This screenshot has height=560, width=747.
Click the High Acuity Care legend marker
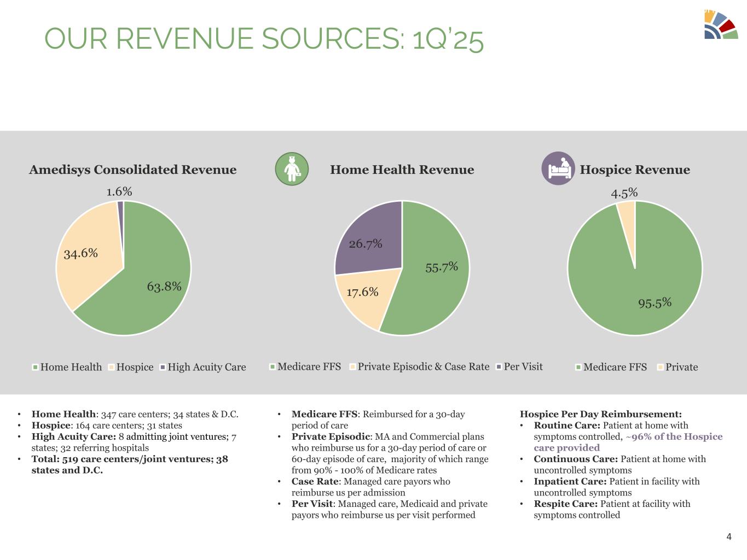(163, 367)
